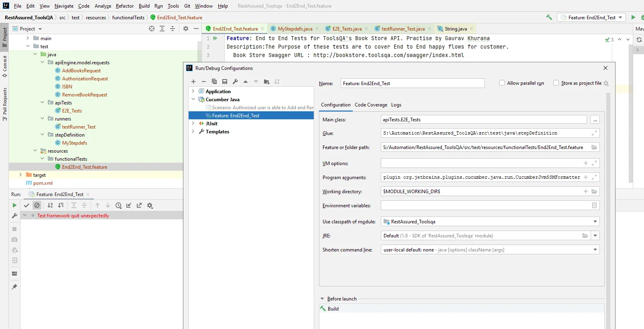
Task: Browse folder icon in Feature or folder path
Action: pyautogui.click(x=594, y=147)
